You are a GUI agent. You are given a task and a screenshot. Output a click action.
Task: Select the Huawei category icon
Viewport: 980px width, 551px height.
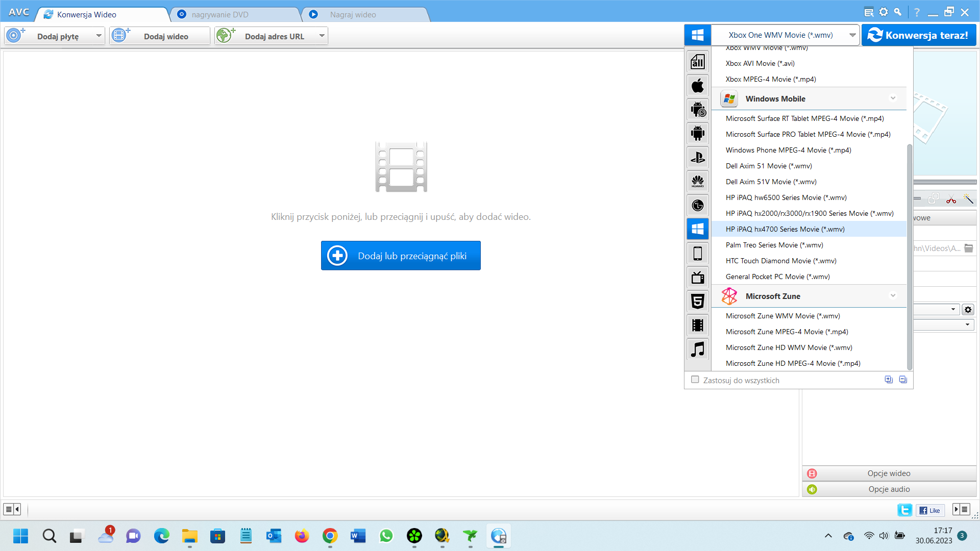tap(698, 181)
